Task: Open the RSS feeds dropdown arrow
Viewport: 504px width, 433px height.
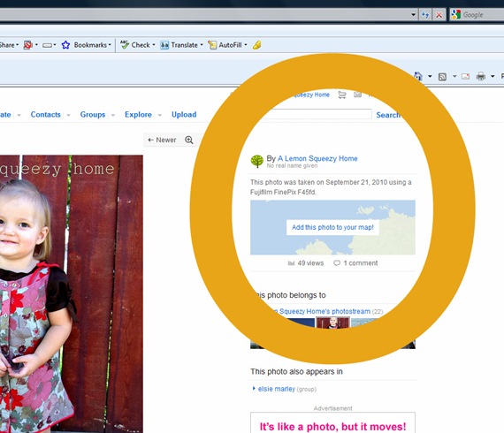Action: tap(454, 77)
